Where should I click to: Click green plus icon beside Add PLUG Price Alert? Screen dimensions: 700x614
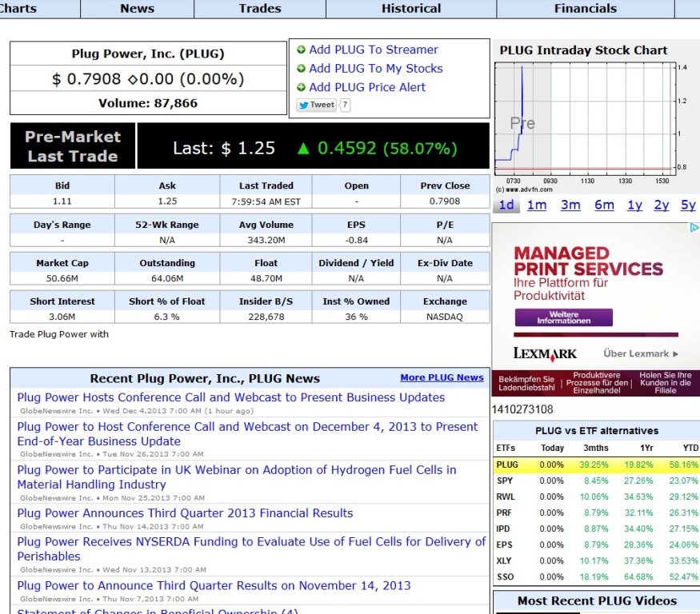point(302,88)
